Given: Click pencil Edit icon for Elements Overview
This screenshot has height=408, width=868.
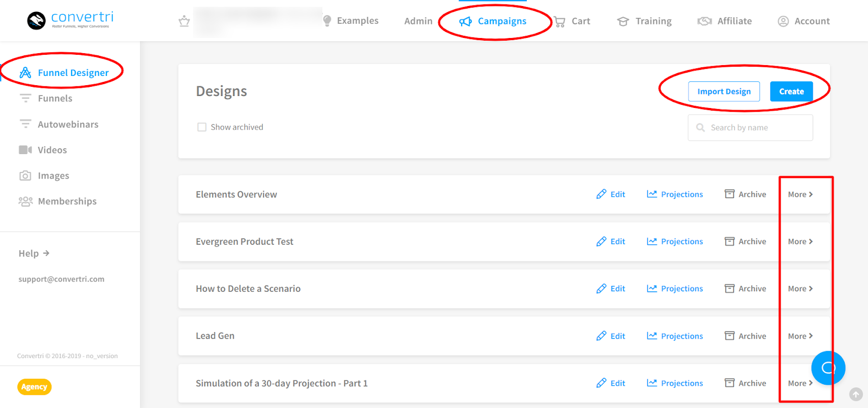Looking at the screenshot, I should click(x=601, y=194).
